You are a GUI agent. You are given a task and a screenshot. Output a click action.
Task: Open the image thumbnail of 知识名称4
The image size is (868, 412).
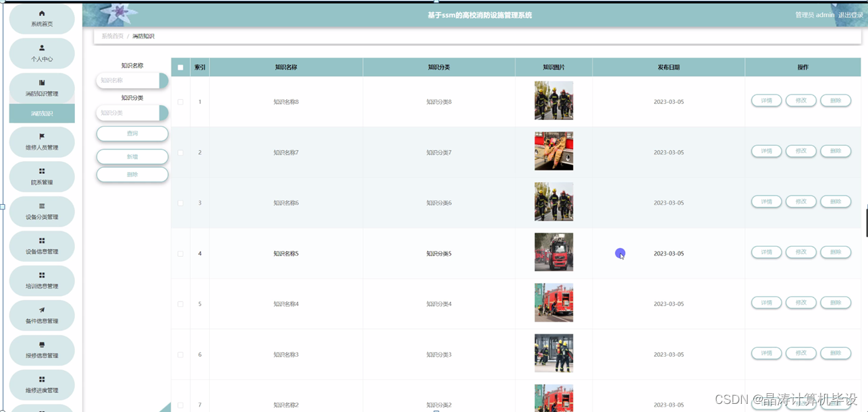pos(553,303)
